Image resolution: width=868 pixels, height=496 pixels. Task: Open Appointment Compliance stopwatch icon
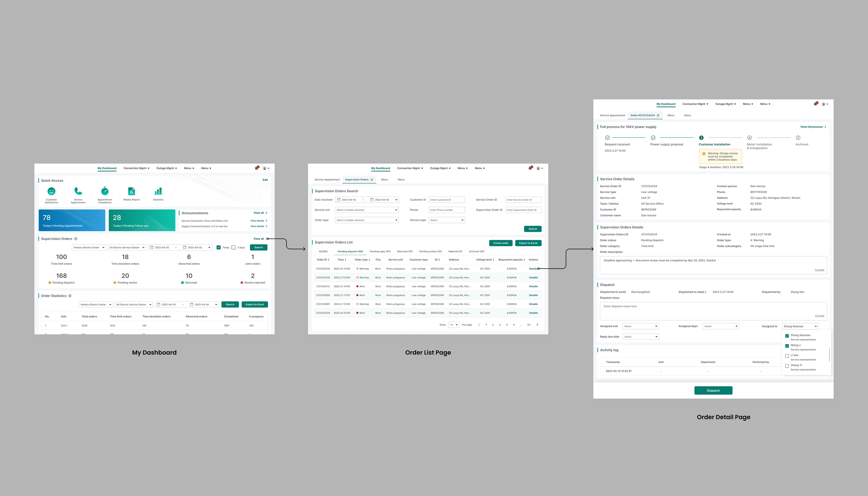click(105, 191)
